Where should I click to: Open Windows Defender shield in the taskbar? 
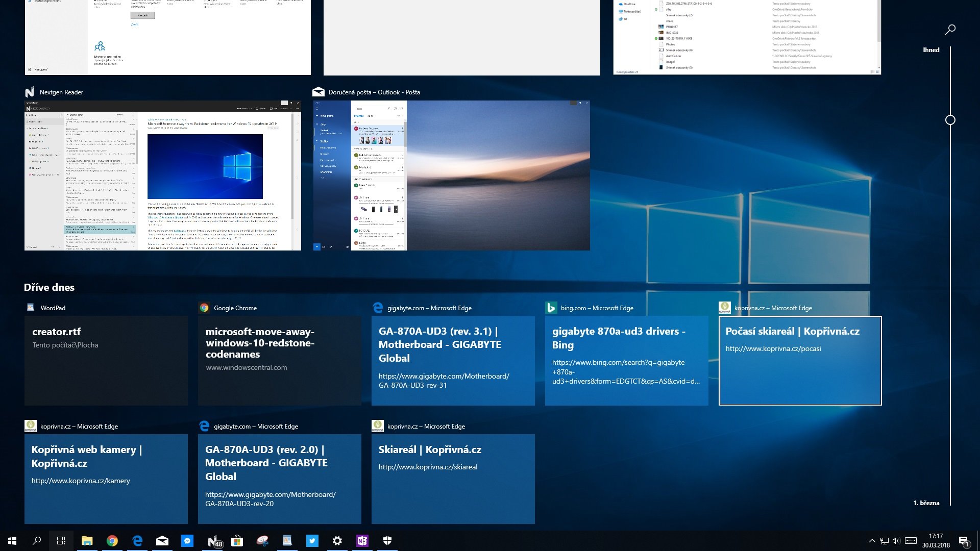[387, 541]
